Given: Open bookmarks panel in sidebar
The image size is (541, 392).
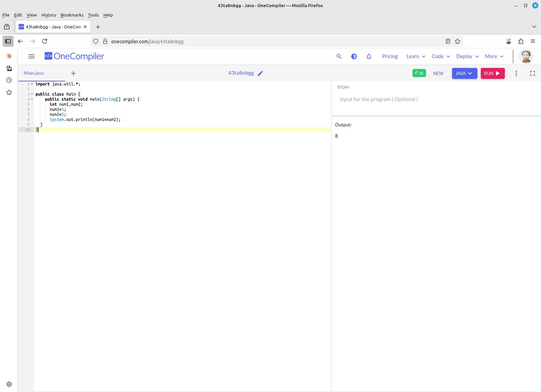Looking at the screenshot, I should (x=9, y=92).
